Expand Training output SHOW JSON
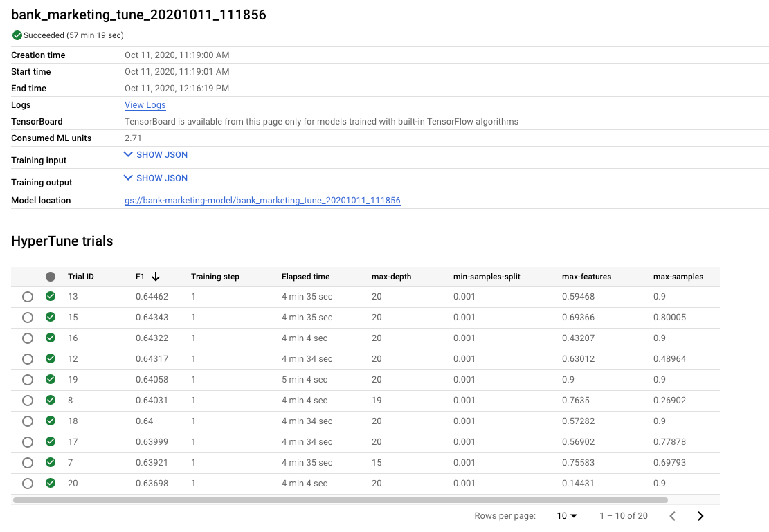Viewport: 769px width, 532px height. 156,178
